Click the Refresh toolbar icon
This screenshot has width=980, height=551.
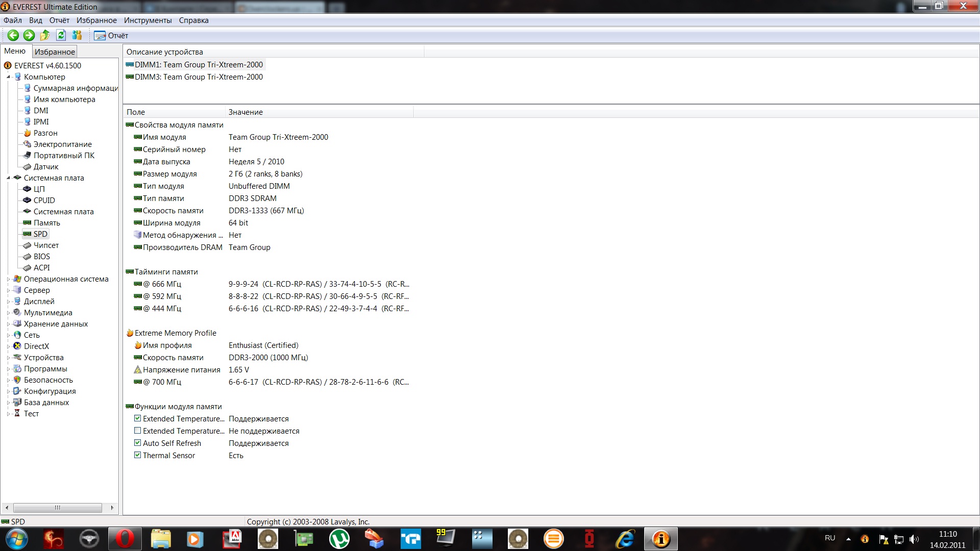(61, 35)
